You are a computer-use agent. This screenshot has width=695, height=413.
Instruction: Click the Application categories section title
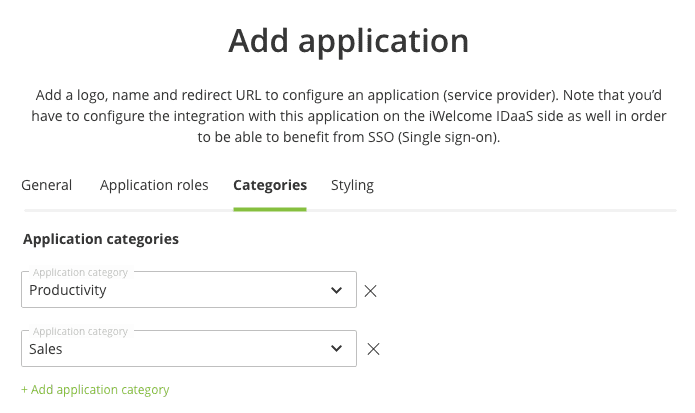click(100, 240)
